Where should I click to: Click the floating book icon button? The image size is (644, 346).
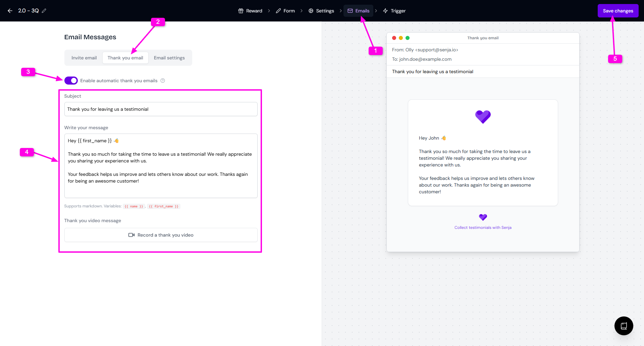pyautogui.click(x=624, y=326)
